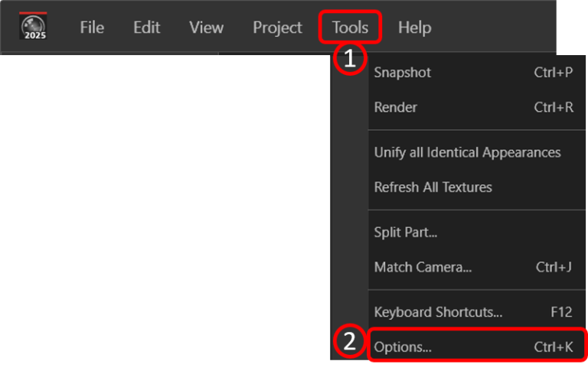Open the View menu
The height and width of the screenshot is (374, 588).
point(206,28)
